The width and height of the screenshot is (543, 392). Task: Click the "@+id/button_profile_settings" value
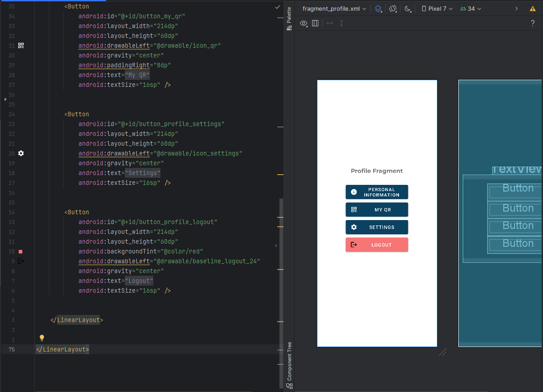tap(171, 124)
